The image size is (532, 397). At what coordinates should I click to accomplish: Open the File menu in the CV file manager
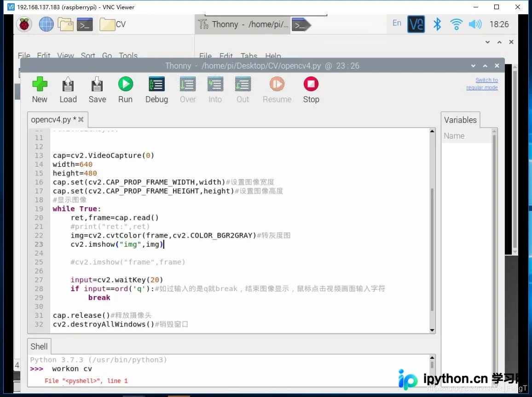24,56
